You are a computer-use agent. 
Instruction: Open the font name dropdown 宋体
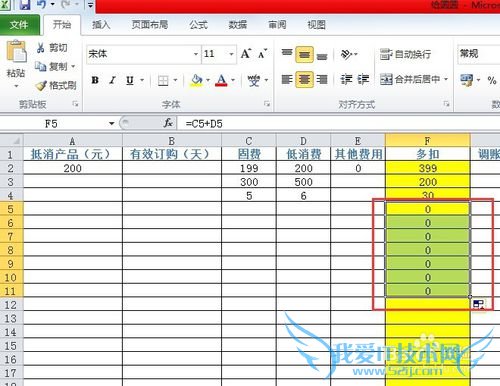tap(196, 54)
